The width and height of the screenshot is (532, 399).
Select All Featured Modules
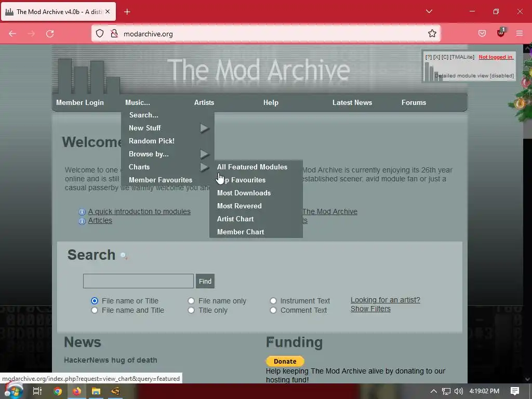click(x=252, y=167)
